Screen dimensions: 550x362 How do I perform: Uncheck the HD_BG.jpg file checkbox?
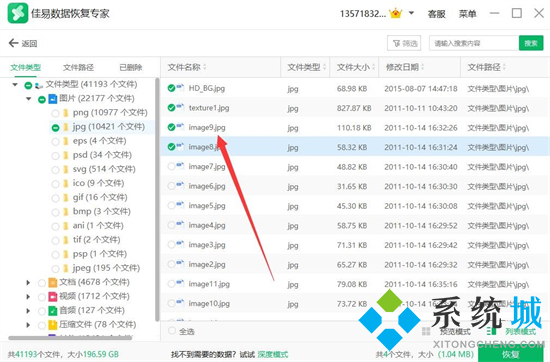(x=171, y=88)
